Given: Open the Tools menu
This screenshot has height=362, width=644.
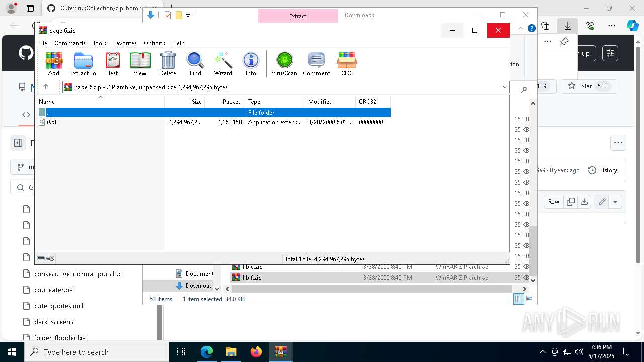Looking at the screenshot, I should point(99,43).
